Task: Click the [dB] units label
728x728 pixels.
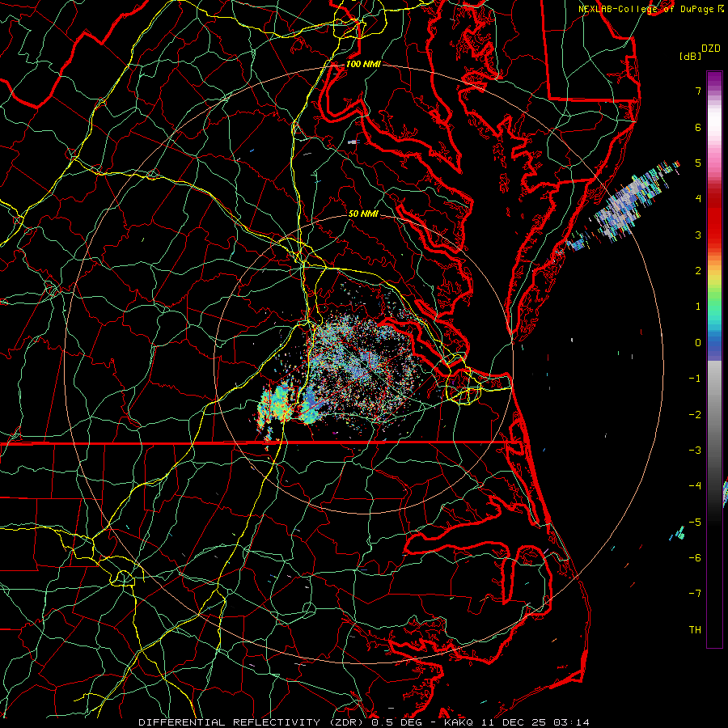Action: coord(690,56)
